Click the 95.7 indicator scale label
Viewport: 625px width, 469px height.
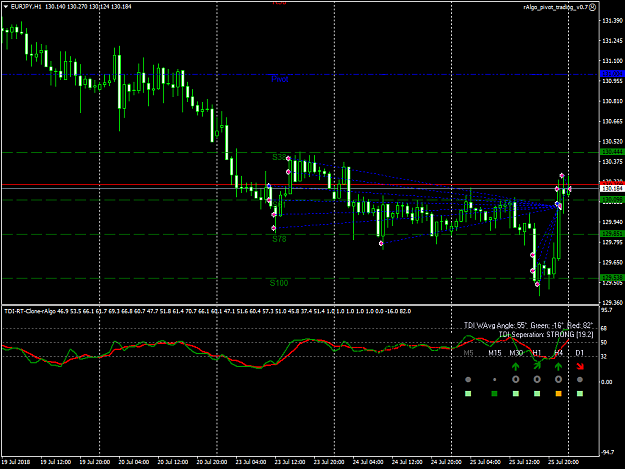click(x=606, y=310)
